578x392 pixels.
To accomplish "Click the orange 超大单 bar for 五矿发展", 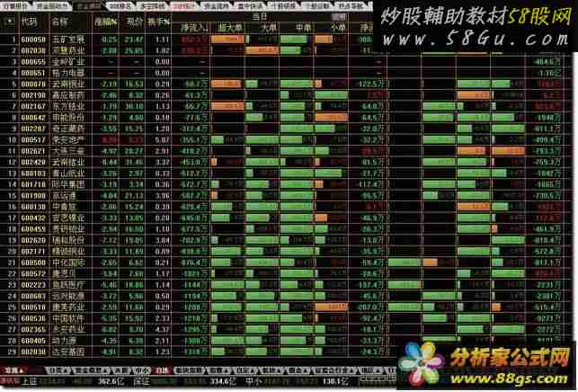I will 227,39.
